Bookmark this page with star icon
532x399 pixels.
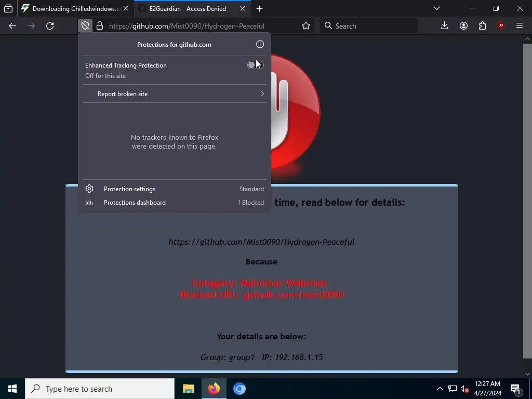(x=306, y=26)
